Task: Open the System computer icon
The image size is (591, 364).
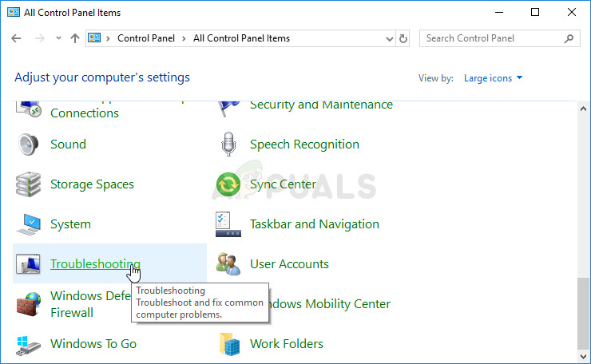Action: click(x=28, y=224)
